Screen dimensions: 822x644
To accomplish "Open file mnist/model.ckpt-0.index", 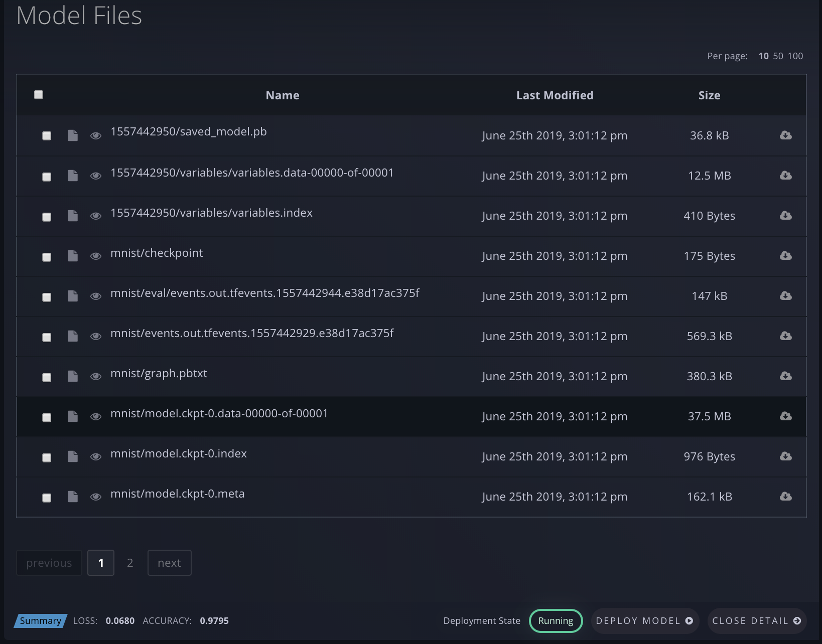I will tap(179, 453).
